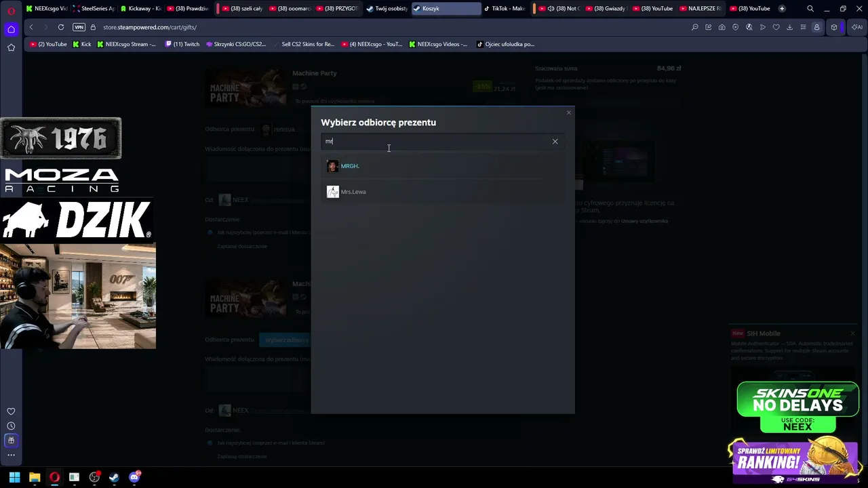Select MRGH. as gift recipient
Viewport: 868px width, 488px height.
pos(442,166)
